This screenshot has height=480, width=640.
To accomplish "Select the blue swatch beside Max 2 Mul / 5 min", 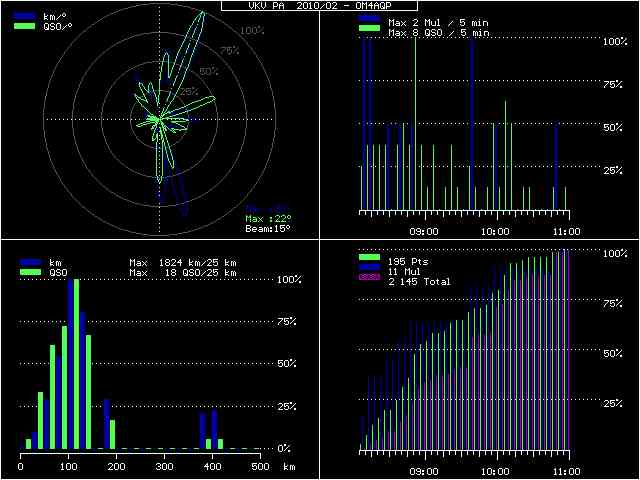I will (x=369, y=19).
